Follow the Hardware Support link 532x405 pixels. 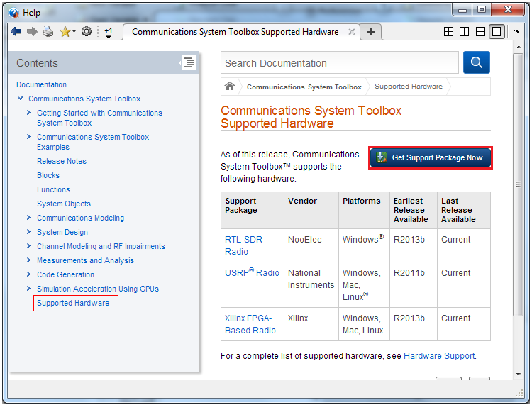439,356
